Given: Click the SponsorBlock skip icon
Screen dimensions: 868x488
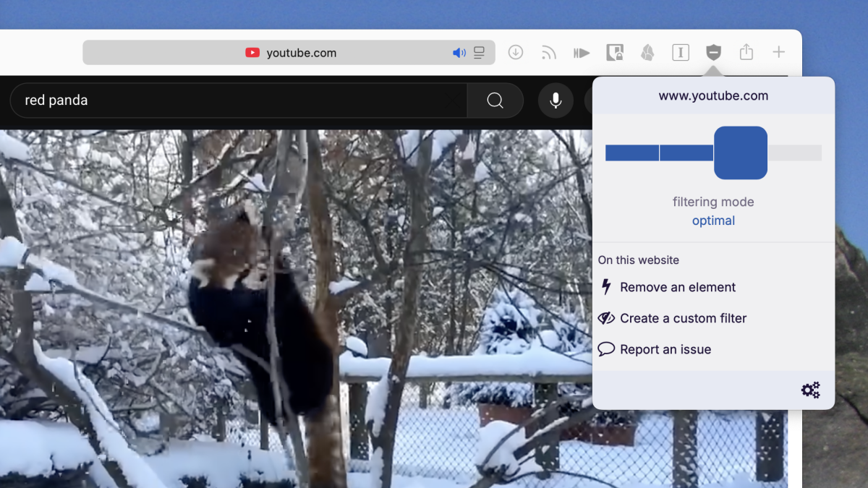Looking at the screenshot, I should (581, 51).
